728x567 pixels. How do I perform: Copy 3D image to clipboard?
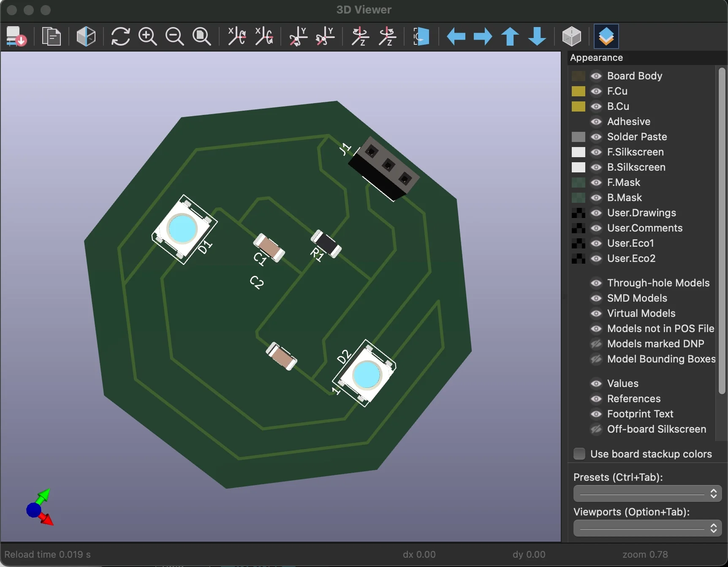pos(52,36)
